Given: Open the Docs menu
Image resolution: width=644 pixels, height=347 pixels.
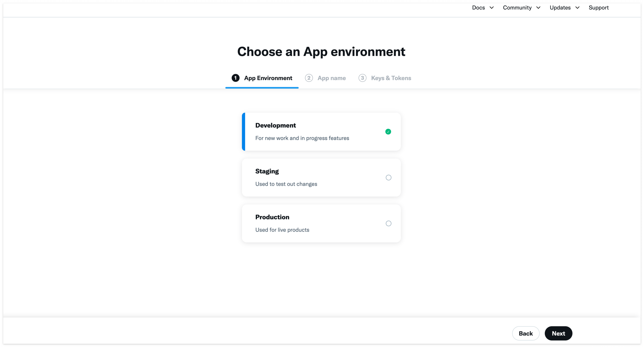Looking at the screenshot, I should click(x=478, y=8).
